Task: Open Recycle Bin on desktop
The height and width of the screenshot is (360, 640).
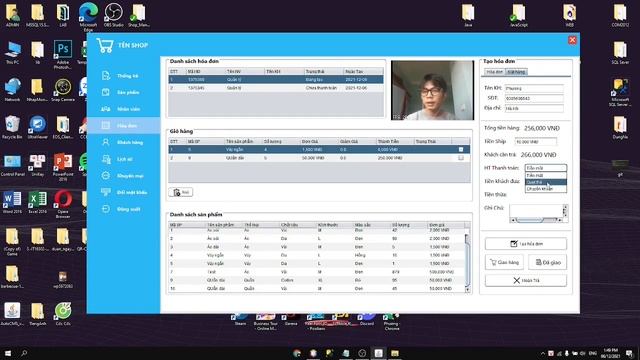Action: click(x=12, y=127)
